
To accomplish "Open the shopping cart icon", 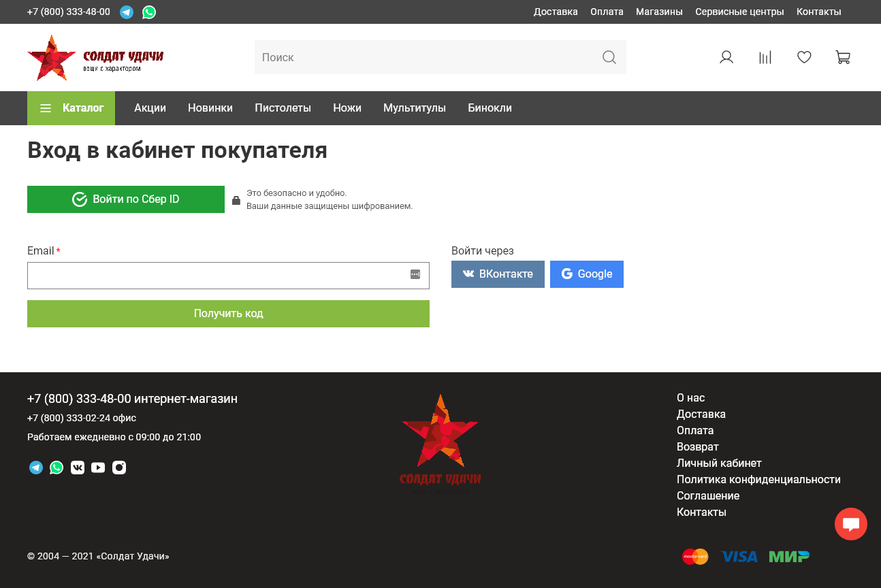I will coord(842,57).
